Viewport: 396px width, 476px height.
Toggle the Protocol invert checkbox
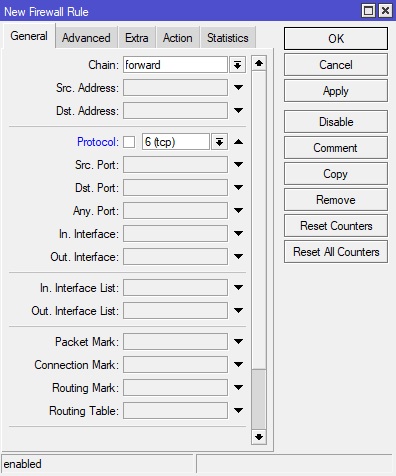click(129, 142)
